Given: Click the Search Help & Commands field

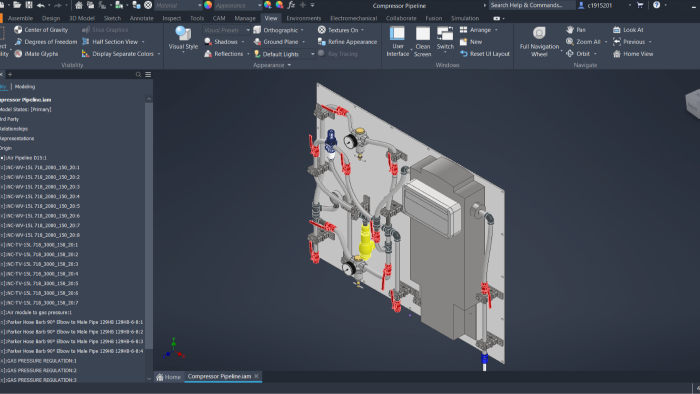Looking at the screenshot, I should (x=531, y=5).
